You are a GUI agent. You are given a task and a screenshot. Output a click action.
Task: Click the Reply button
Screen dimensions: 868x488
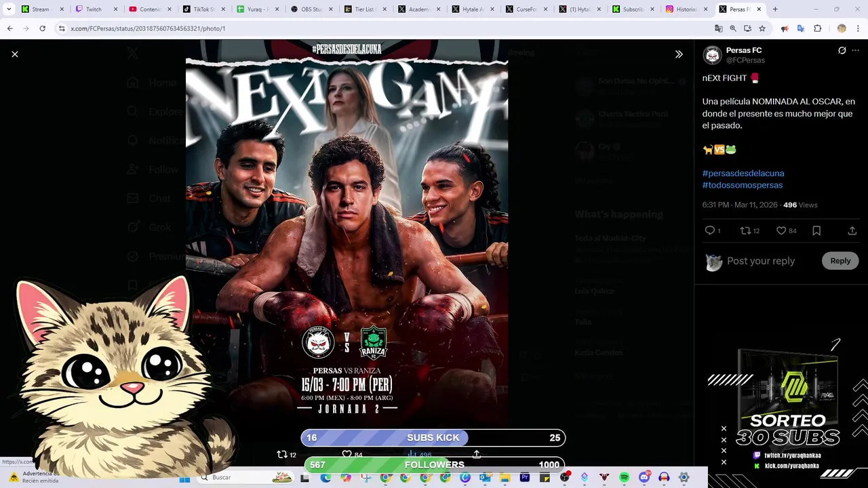click(x=840, y=261)
